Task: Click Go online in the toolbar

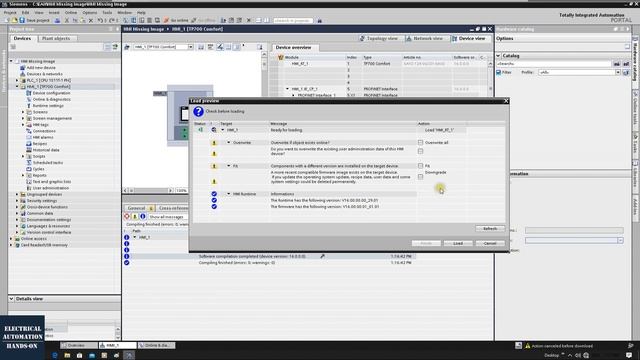Action: click(176, 20)
